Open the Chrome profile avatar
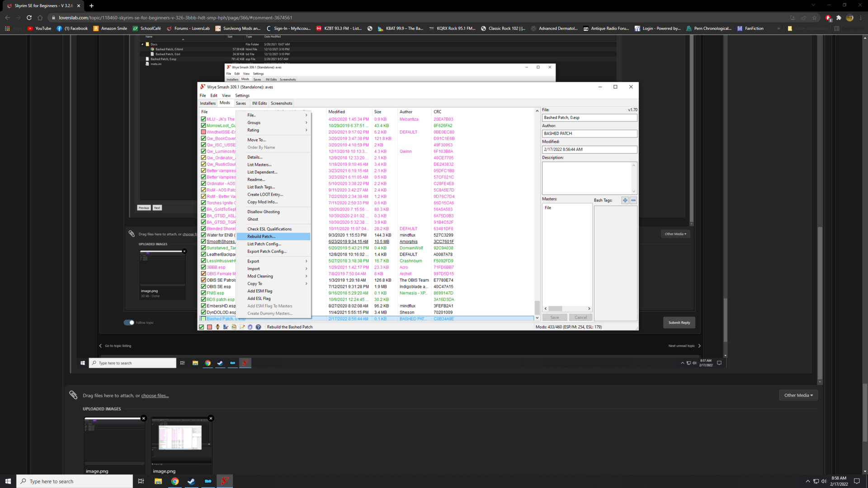Image resolution: width=868 pixels, height=488 pixels. tap(849, 18)
